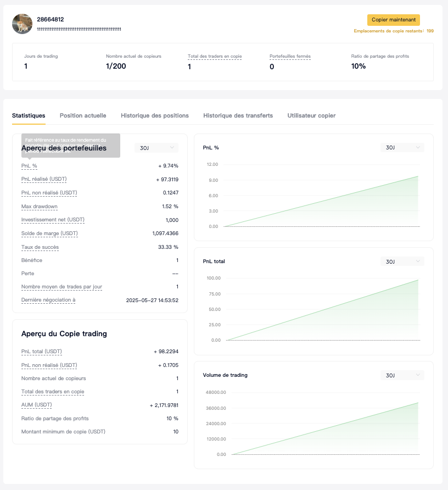Click the Taux de succès underlined label
Viewport: 448px width, 490px height.
point(40,247)
